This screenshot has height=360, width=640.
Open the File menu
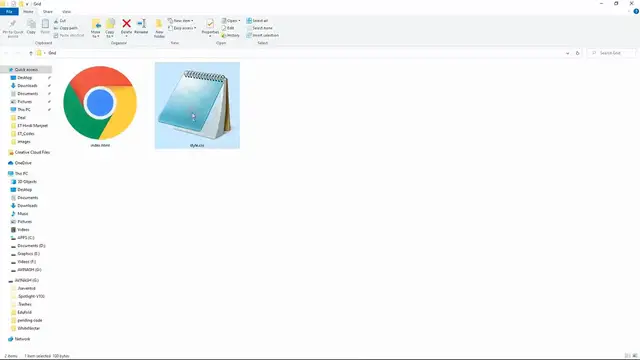click(9, 11)
